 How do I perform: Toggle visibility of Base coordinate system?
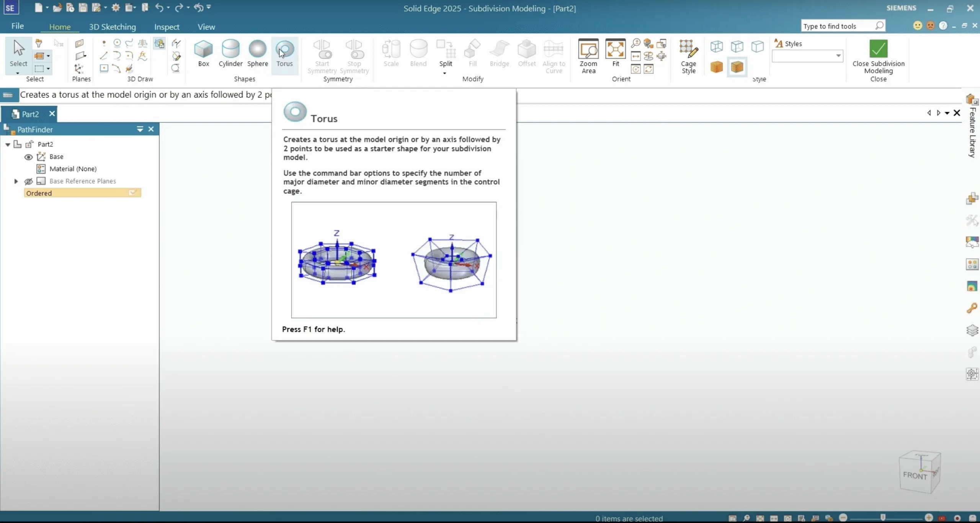pyautogui.click(x=28, y=157)
